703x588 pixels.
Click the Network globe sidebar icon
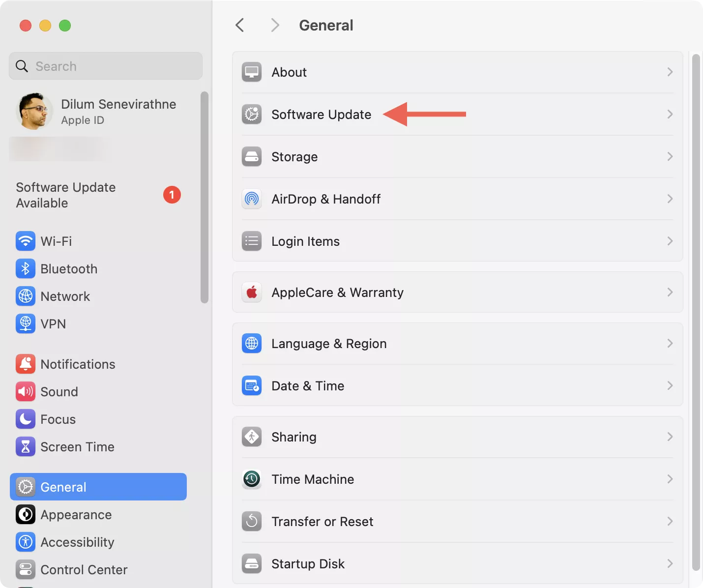click(26, 296)
